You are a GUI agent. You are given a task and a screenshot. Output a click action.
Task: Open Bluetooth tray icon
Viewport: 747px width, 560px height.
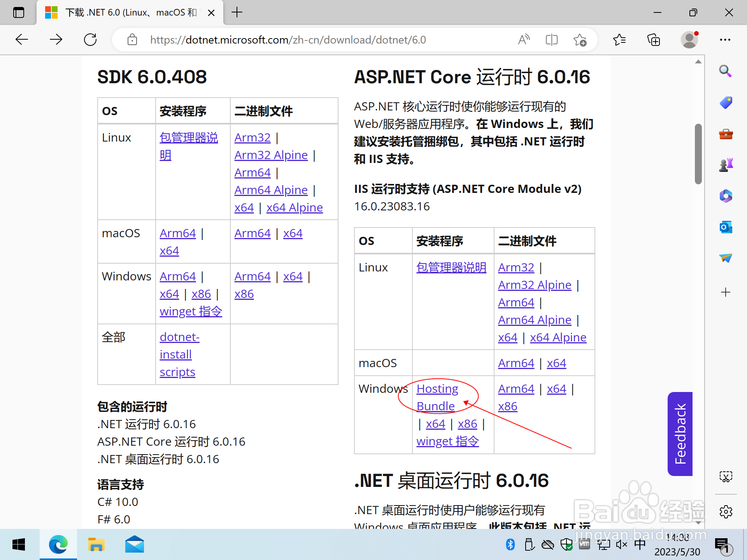point(510,545)
